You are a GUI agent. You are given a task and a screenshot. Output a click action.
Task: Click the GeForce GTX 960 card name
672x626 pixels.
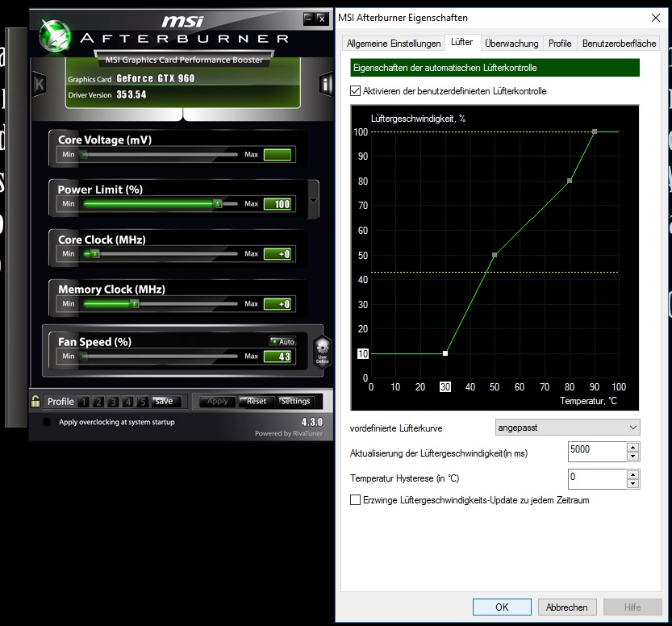tap(156, 78)
